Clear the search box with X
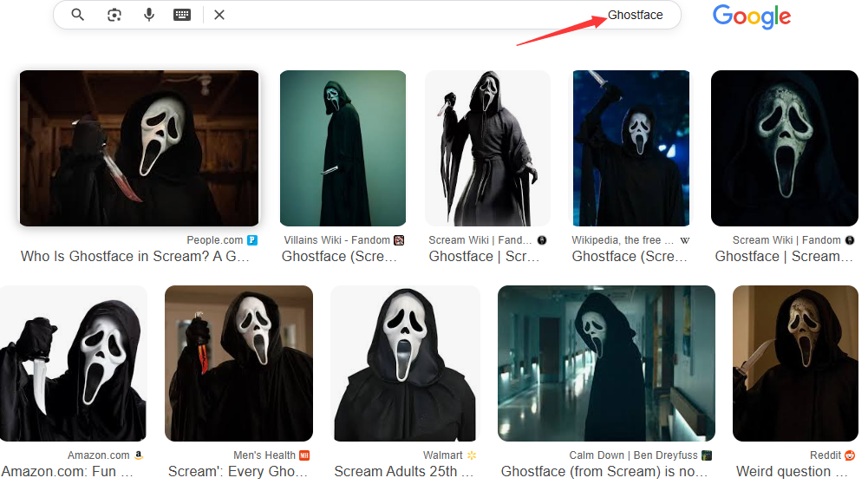This screenshot has height=491, width=868. pos(219,15)
